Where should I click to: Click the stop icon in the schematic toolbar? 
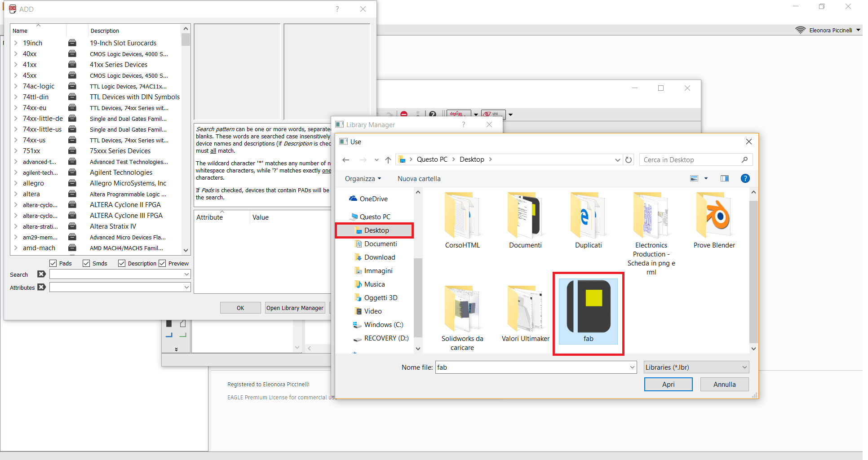pyautogui.click(x=404, y=114)
